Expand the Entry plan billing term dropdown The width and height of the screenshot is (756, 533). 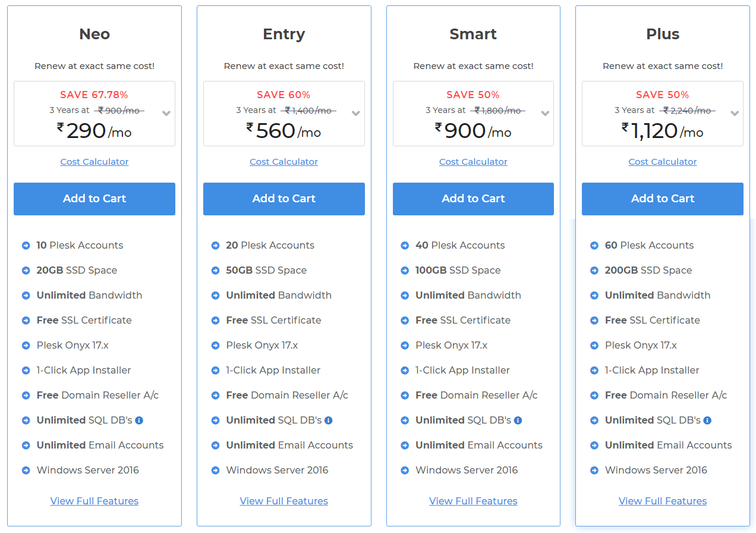(356, 114)
